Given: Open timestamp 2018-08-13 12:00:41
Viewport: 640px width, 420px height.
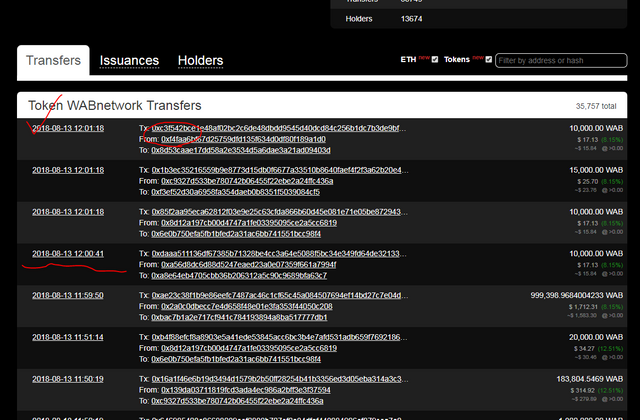Looking at the screenshot, I should coord(68,253).
